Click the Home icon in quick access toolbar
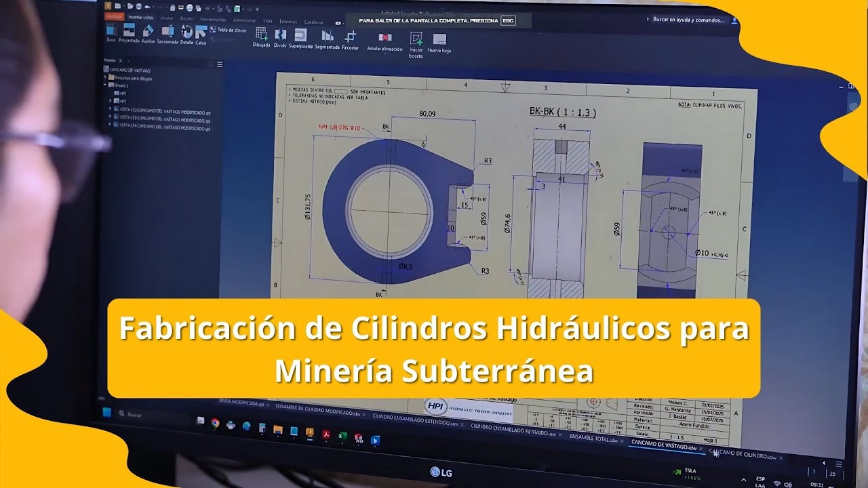Screen dimensions: 868x488 pos(172,8)
